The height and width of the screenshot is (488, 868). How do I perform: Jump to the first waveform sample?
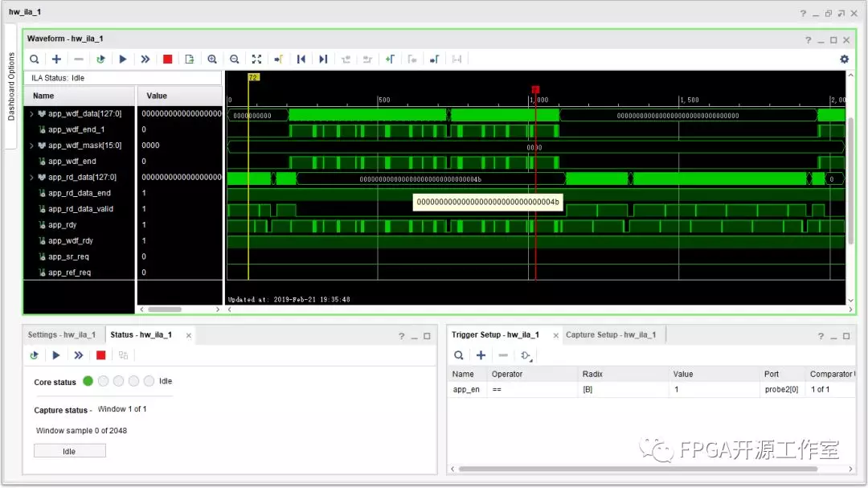point(301,59)
